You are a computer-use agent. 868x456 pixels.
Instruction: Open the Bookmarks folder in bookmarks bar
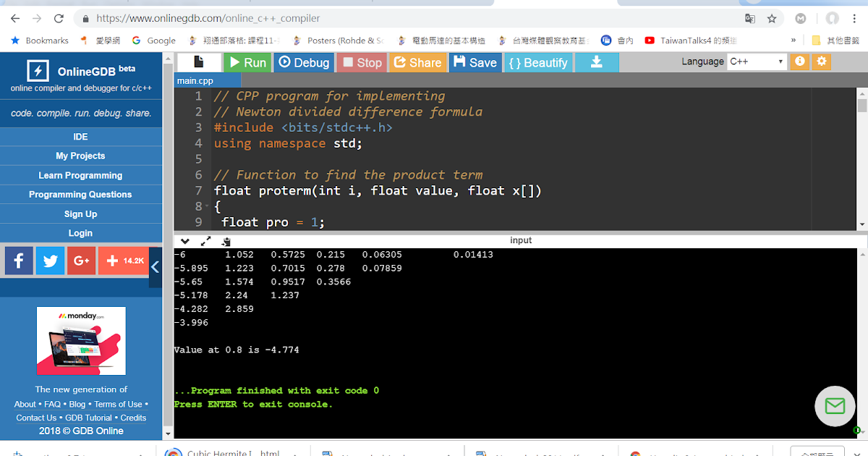tap(40, 41)
